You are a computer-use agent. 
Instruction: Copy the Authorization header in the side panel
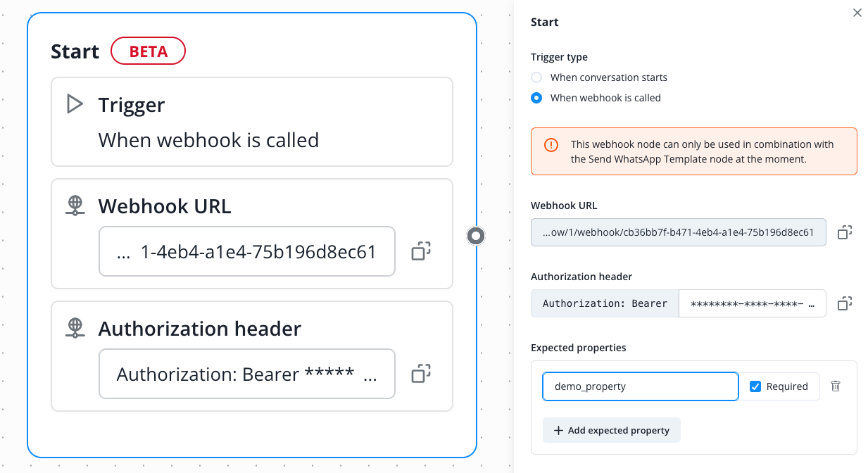tap(845, 303)
